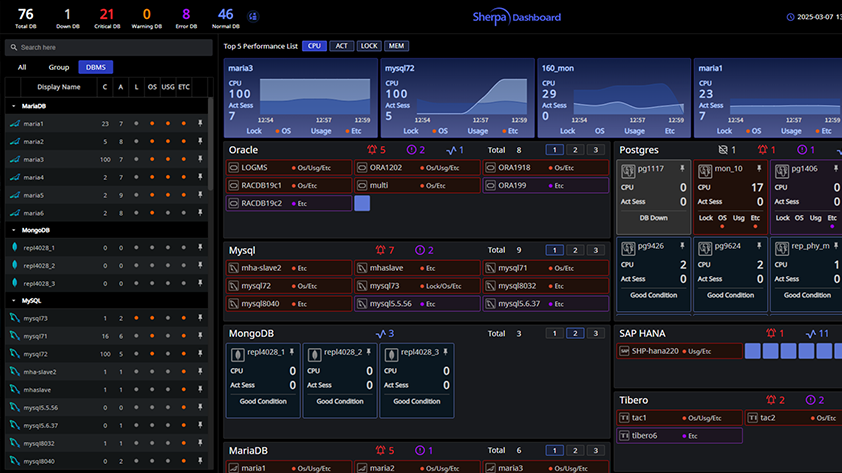Collapse the MongoDB group in sidebar
The height and width of the screenshot is (473, 842).
pos(13,230)
